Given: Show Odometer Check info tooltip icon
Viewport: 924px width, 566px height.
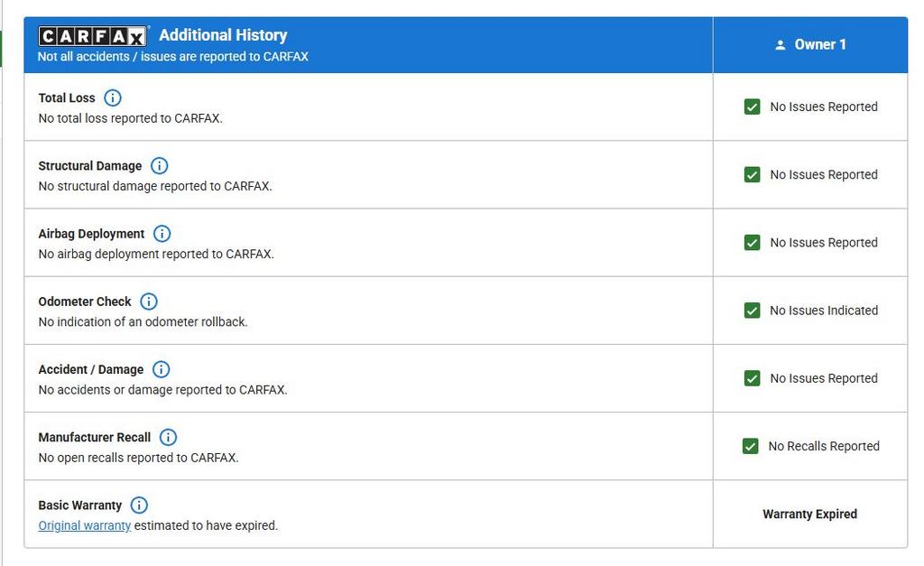Looking at the screenshot, I should click(x=149, y=302).
